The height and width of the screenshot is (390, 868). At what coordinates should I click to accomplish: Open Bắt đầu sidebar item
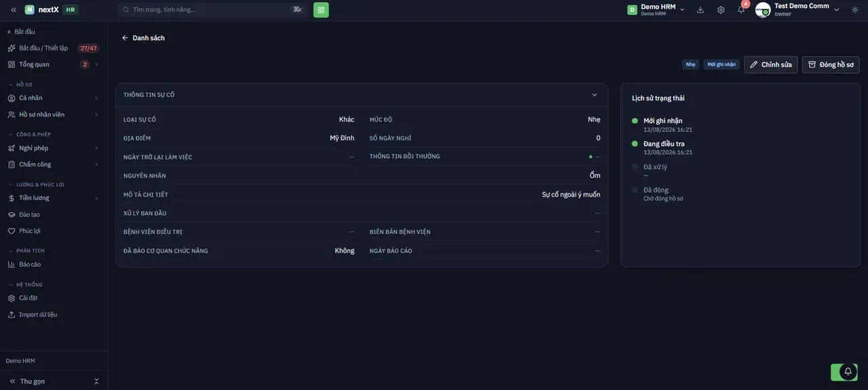tap(24, 32)
